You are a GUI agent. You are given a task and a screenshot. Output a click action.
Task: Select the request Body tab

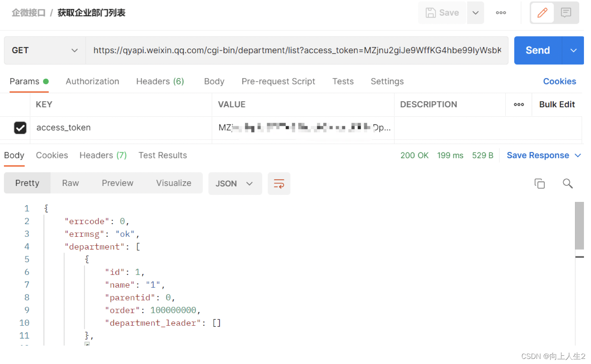pyautogui.click(x=214, y=81)
